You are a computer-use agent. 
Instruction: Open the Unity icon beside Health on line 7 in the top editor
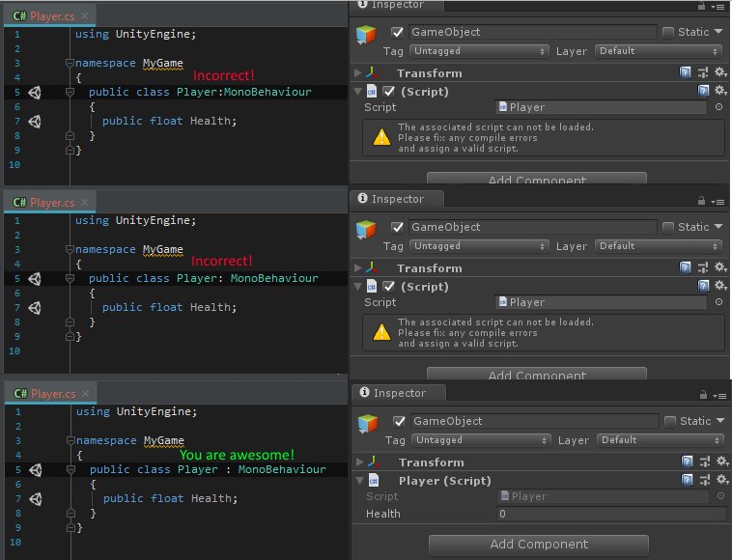35,122
